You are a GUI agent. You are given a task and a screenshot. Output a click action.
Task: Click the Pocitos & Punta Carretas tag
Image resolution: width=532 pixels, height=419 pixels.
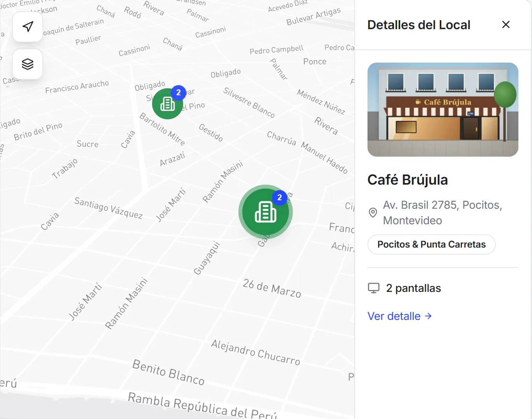tap(432, 244)
